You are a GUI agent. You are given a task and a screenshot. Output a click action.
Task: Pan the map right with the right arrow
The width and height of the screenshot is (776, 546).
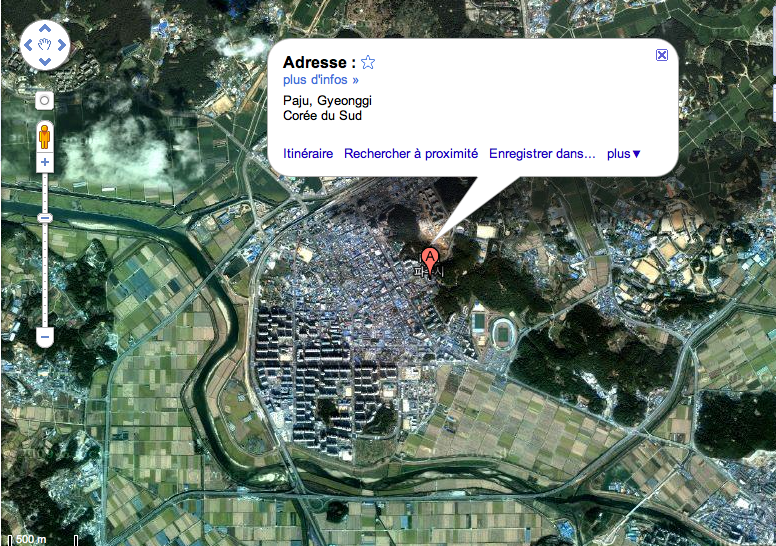click(62, 45)
